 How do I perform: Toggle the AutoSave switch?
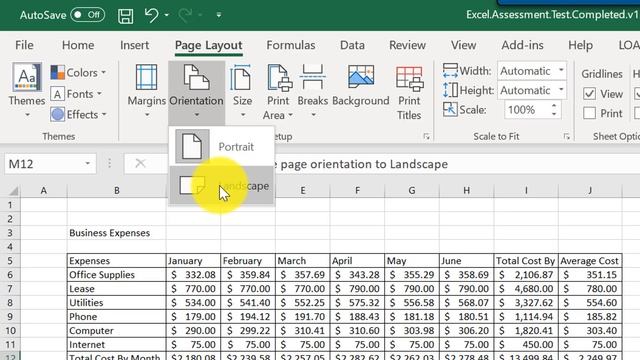coord(87,15)
